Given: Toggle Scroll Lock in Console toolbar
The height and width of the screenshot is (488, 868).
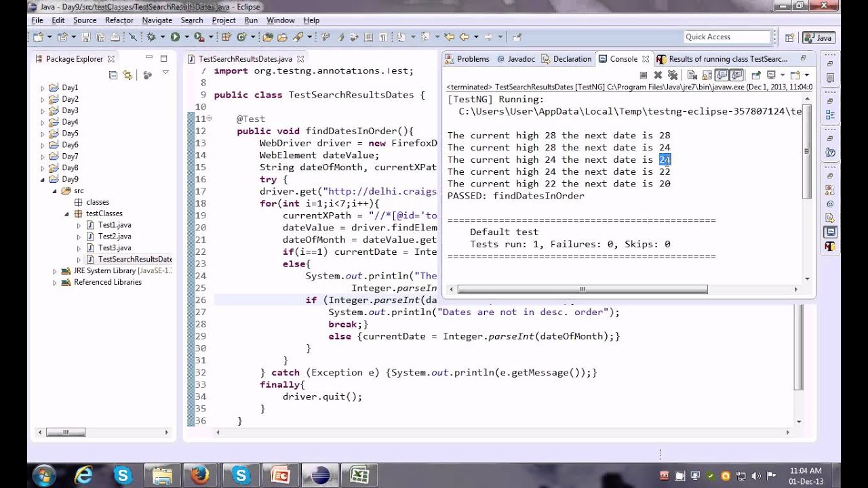Looking at the screenshot, I should coord(707,75).
